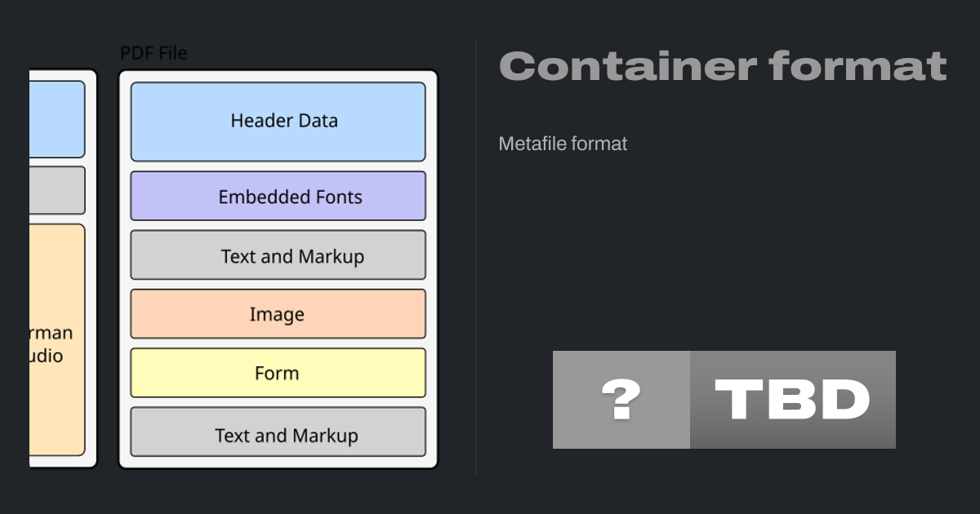980x514 pixels.
Task: Click the word format in the large heading
Action: pyautogui.click(x=857, y=66)
